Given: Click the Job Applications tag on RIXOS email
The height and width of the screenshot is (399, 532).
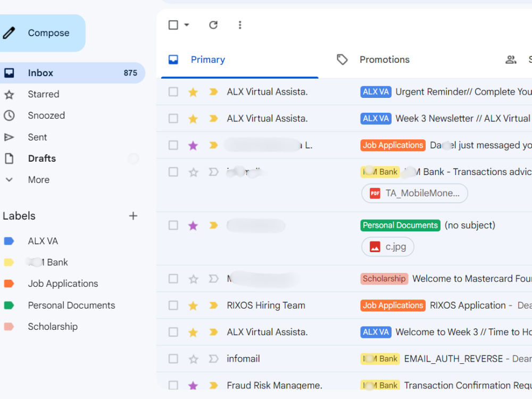Looking at the screenshot, I should (x=393, y=305).
